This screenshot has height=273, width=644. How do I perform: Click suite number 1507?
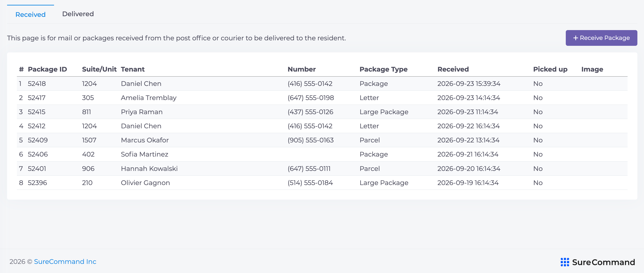(x=89, y=140)
